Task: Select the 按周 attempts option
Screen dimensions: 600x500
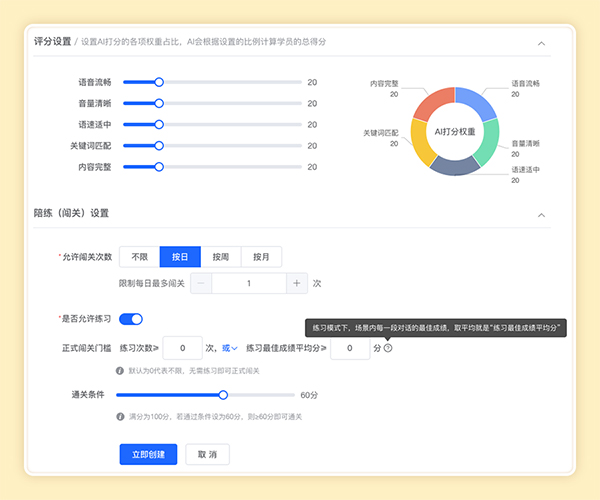Action: 221,257
